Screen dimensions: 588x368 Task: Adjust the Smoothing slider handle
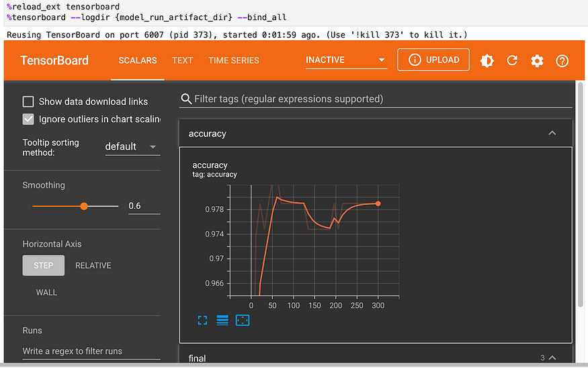84,206
